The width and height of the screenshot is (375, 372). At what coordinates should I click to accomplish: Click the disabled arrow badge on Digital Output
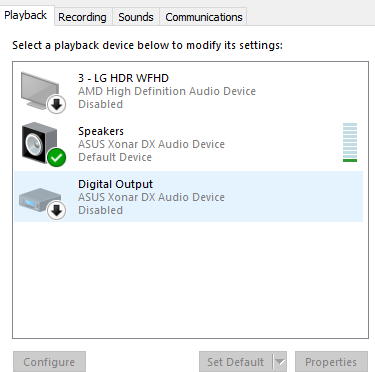(x=56, y=210)
